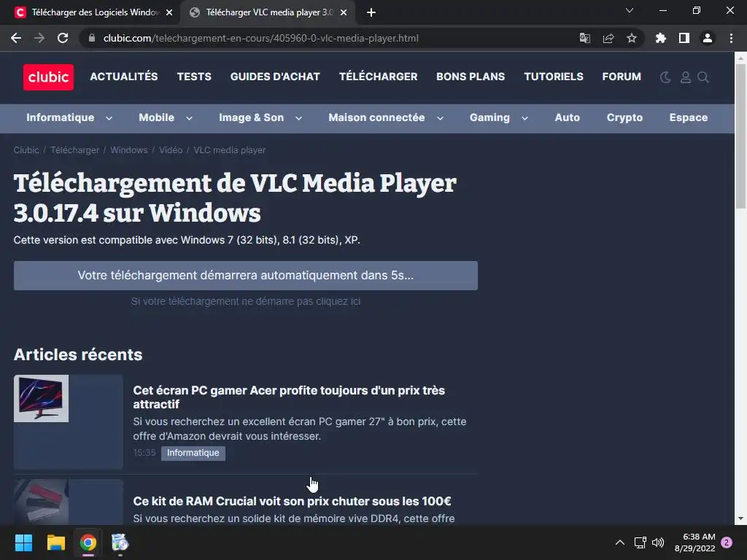This screenshot has width=747, height=560.
Task: Go to GUIDES D'ACHAT
Action: tap(275, 77)
